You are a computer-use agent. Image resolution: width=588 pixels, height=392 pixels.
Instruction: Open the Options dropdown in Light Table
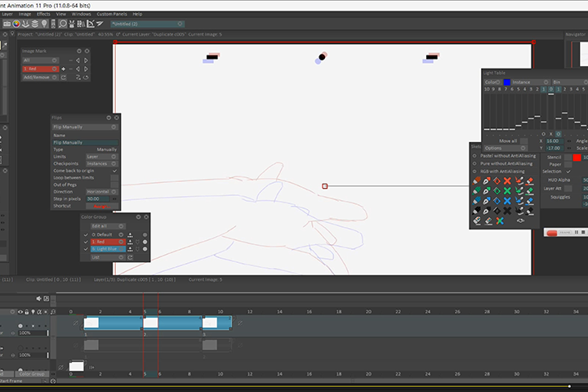506,148
